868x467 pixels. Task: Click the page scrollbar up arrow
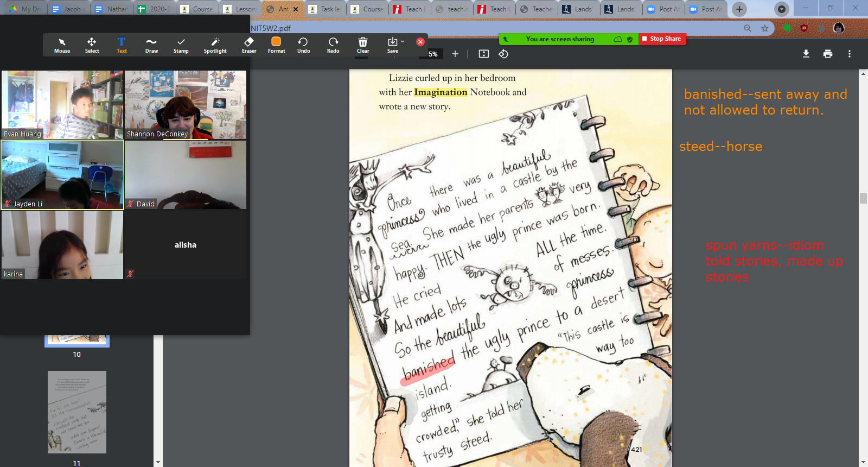863,74
